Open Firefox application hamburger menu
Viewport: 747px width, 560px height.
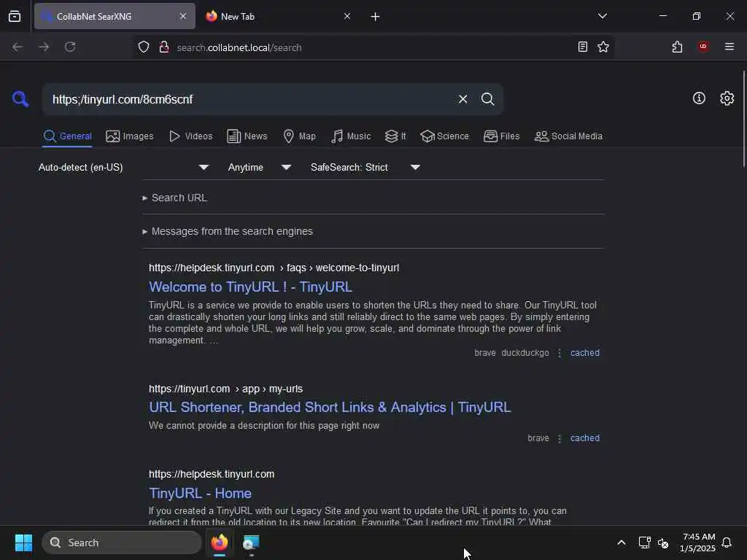pyautogui.click(x=729, y=47)
